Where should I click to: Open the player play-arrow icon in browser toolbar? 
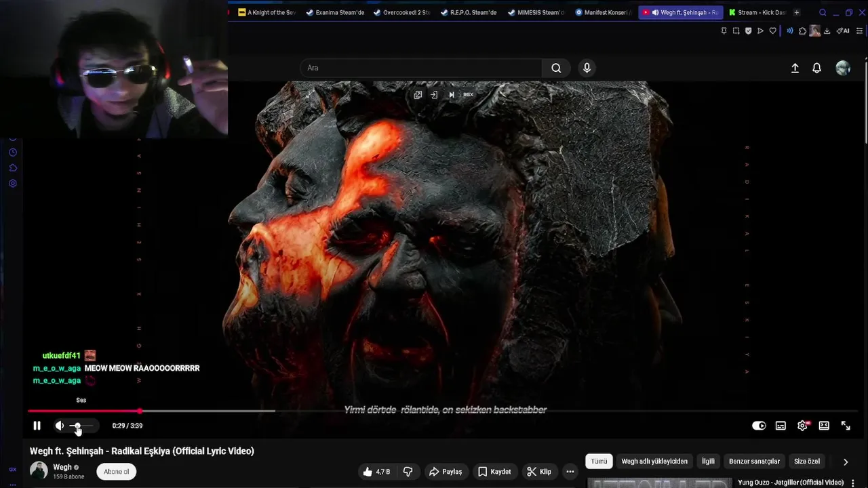[760, 30]
